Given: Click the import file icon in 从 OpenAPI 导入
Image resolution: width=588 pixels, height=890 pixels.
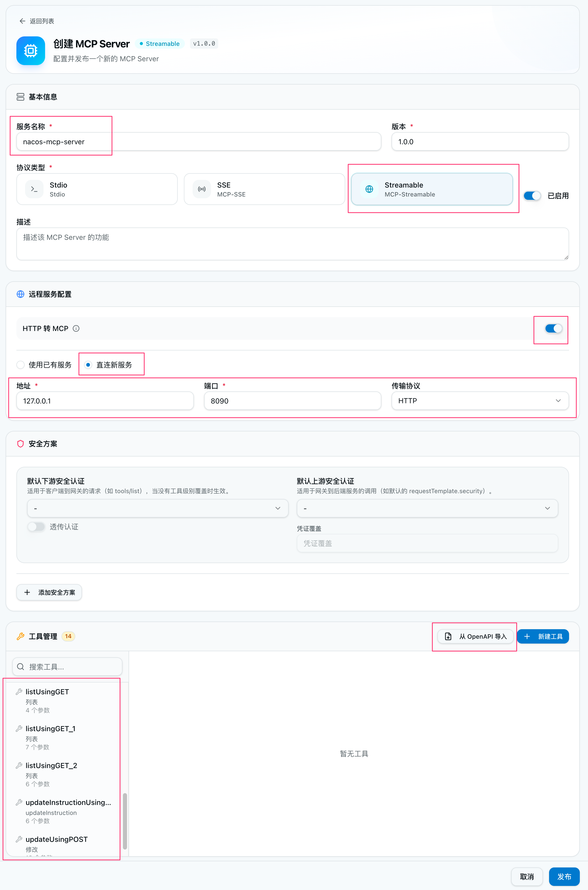Looking at the screenshot, I should click(448, 636).
